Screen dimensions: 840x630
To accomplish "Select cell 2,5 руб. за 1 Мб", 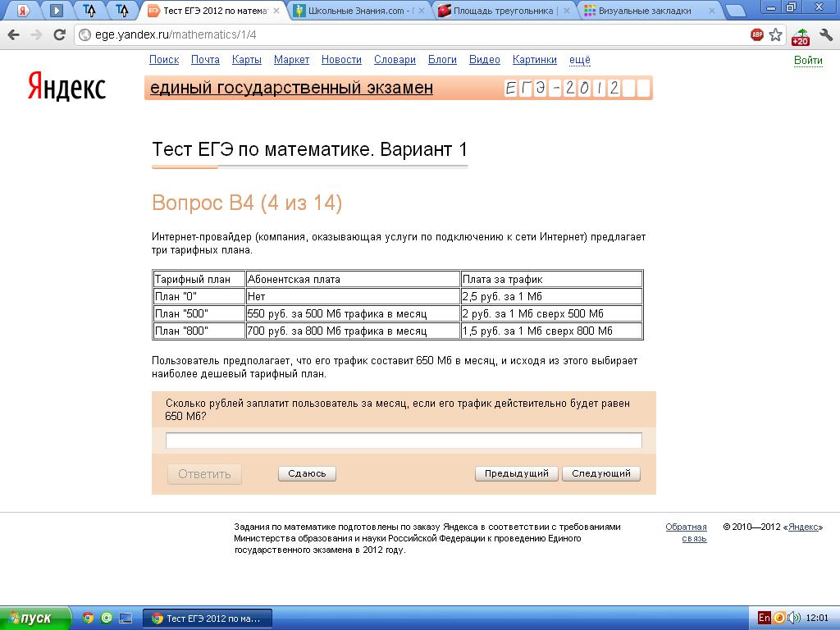I will [x=551, y=296].
